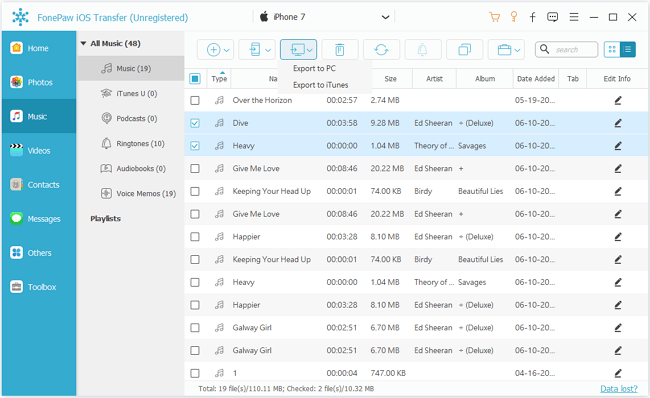This screenshot has width=650, height=398.
Task: Open the Toolbox sidebar tab
Action: [x=39, y=286]
